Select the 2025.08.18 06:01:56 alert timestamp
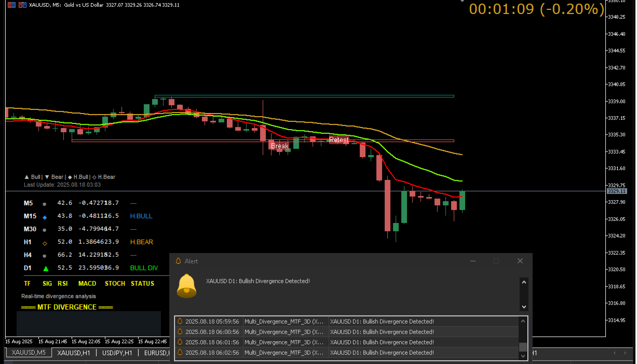Screen dimensions: 637x364 [212, 342]
